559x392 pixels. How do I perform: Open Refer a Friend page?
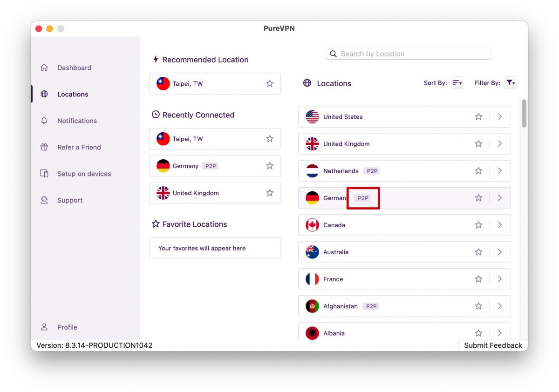(79, 147)
